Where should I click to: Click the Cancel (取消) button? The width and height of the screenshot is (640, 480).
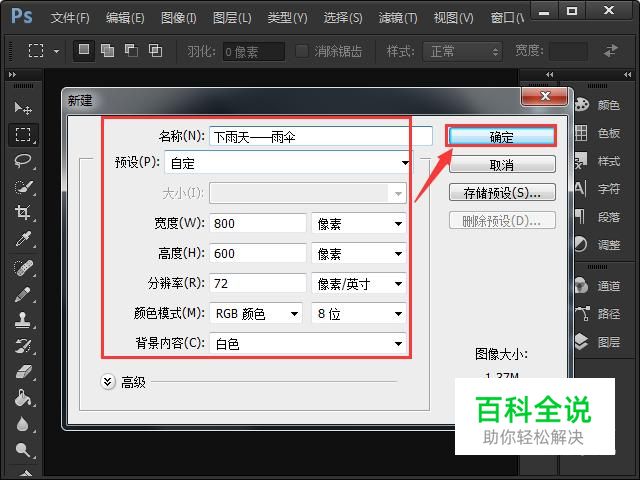[502, 164]
